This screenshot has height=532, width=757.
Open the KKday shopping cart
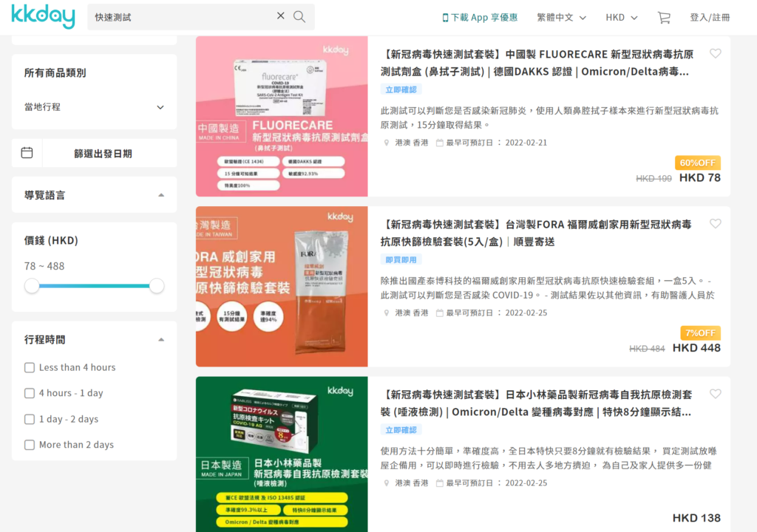pyautogui.click(x=664, y=17)
